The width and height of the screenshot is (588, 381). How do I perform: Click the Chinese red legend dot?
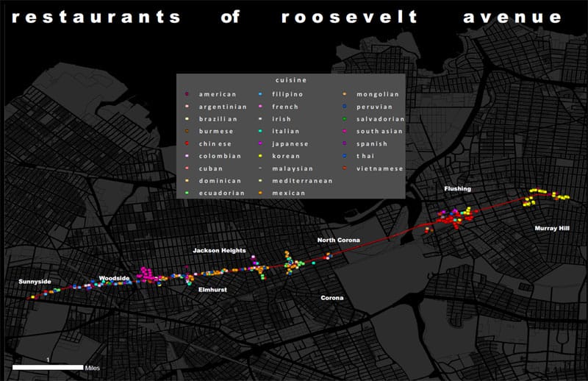(187, 143)
